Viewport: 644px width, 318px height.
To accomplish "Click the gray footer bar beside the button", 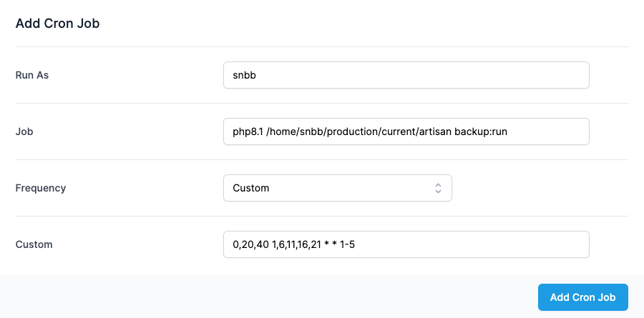I will point(267,297).
